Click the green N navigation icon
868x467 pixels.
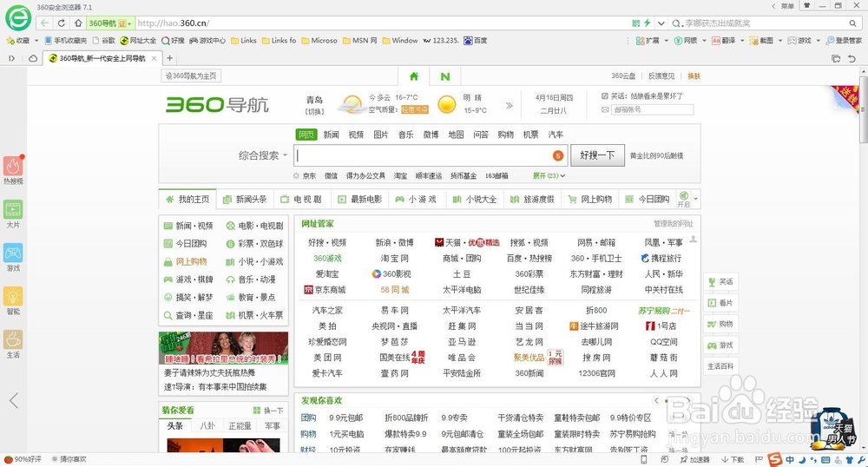[x=445, y=76]
